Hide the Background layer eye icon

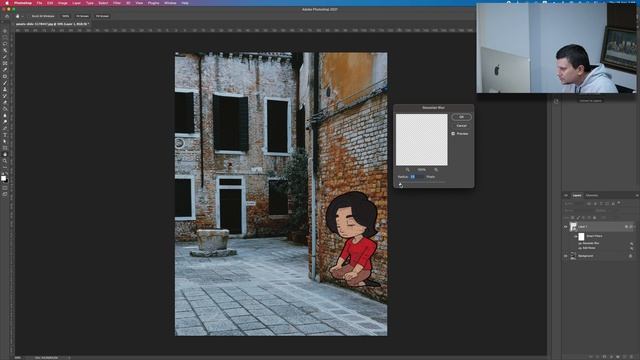(x=566, y=256)
